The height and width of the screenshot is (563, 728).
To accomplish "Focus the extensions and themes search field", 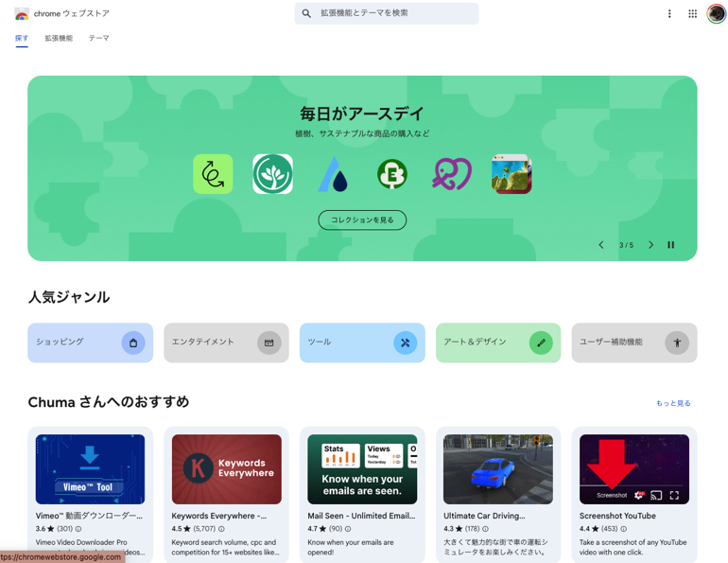I will (387, 13).
